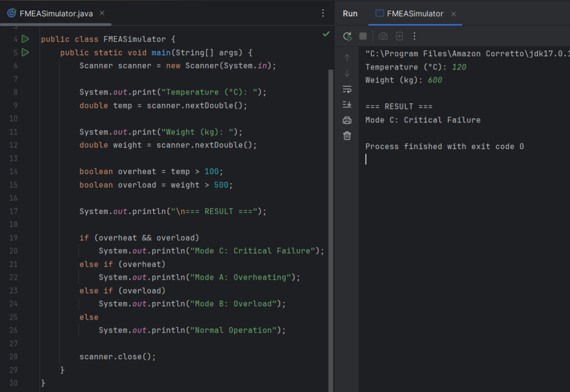Click run gutter arrow beside class FMEASimulator
This screenshot has width=570, height=392.
point(25,39)
